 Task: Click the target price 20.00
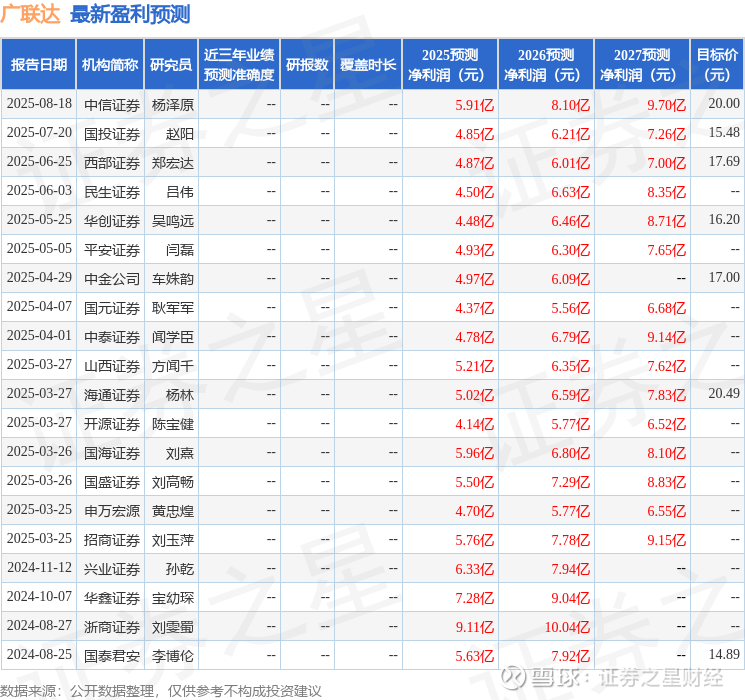[x=724, y=104]
